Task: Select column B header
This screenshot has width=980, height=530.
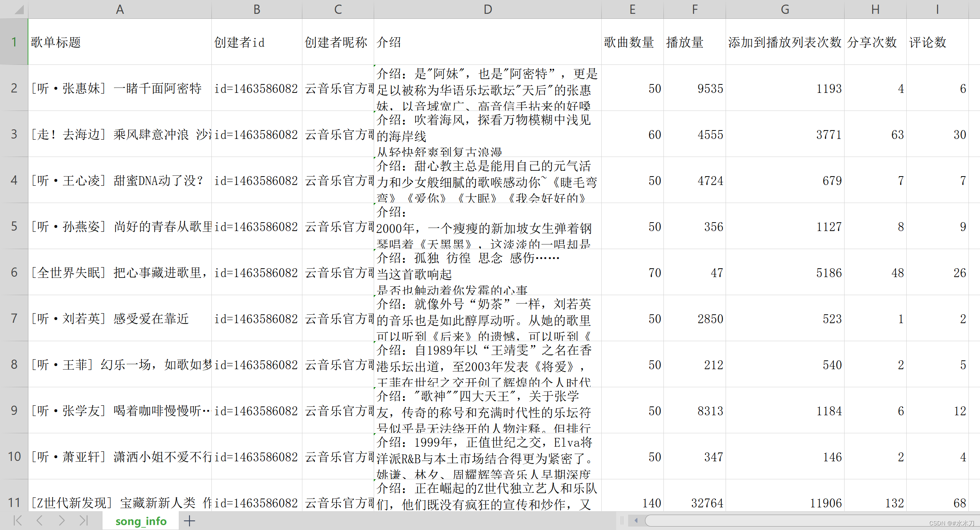Action: (257, 9)
